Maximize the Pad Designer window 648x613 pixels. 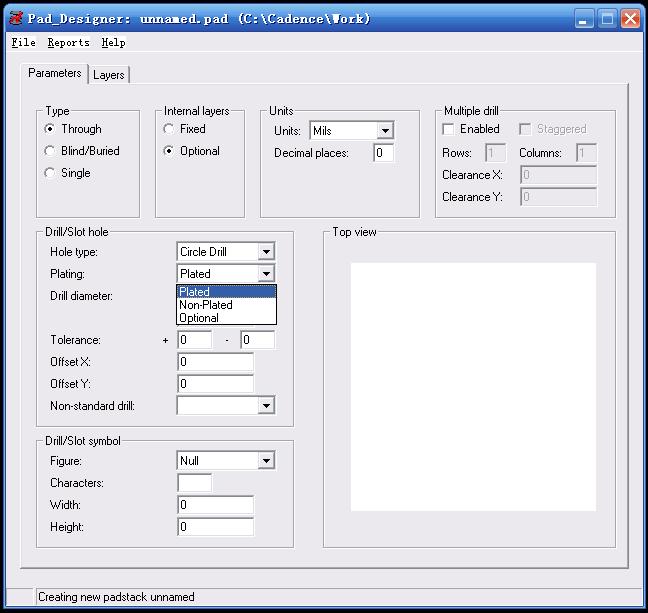607,19
